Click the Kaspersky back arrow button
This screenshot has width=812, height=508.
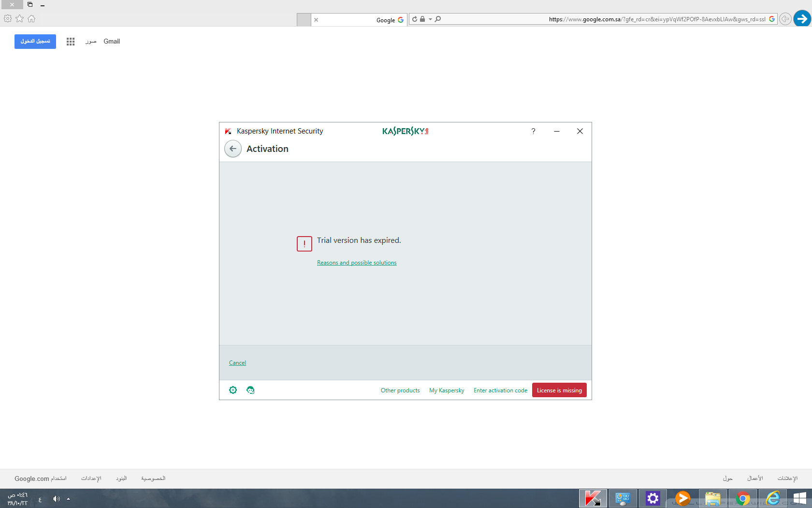pyautogui.click(x=233, y=149)
